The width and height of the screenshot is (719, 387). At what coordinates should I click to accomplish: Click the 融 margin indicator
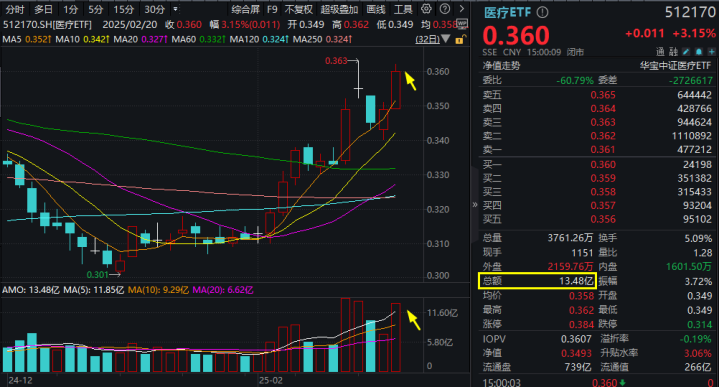(673, 52)
